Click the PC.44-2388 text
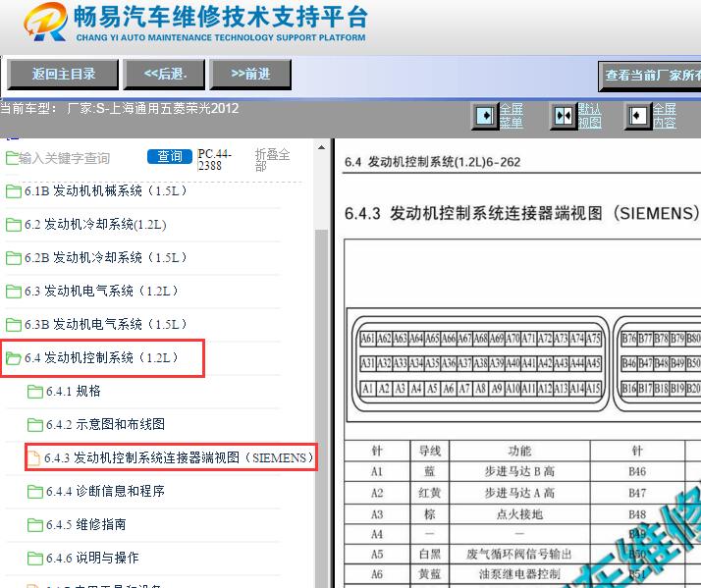 tap(214, 160)
